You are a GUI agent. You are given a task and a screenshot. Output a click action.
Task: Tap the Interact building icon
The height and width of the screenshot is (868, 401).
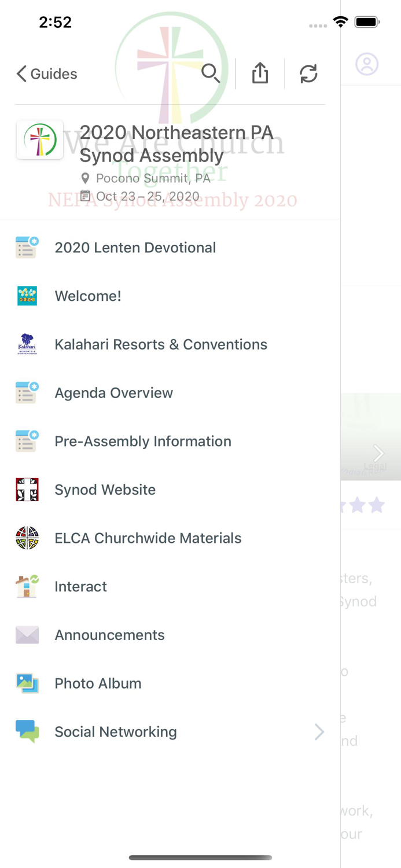click(27, 586)
